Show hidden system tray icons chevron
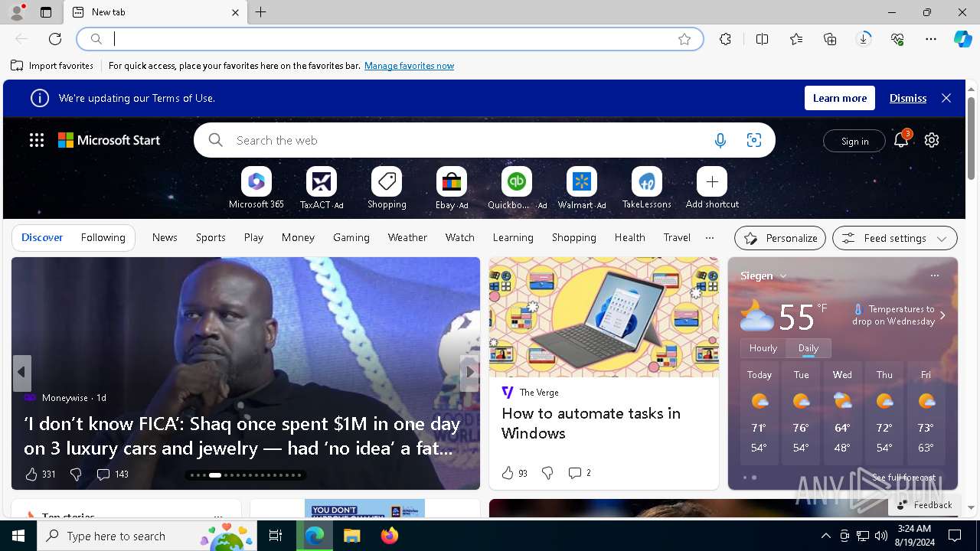 (825, 536)
